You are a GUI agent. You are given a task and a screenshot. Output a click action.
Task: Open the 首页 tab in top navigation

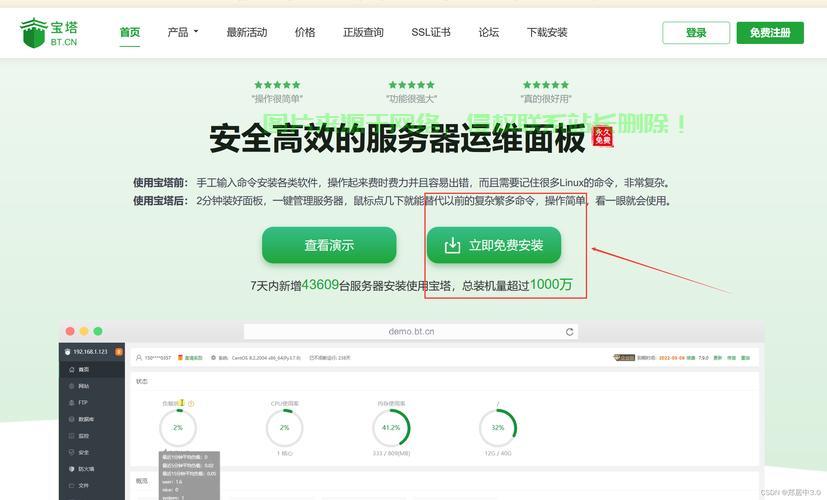[x=130, y=33]
